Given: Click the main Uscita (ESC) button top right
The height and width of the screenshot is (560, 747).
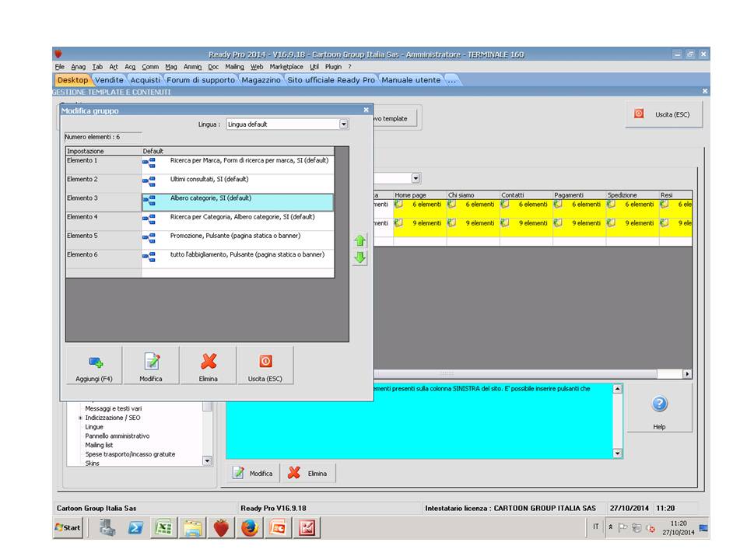Looking at the screenshot, I should [664, 115].
